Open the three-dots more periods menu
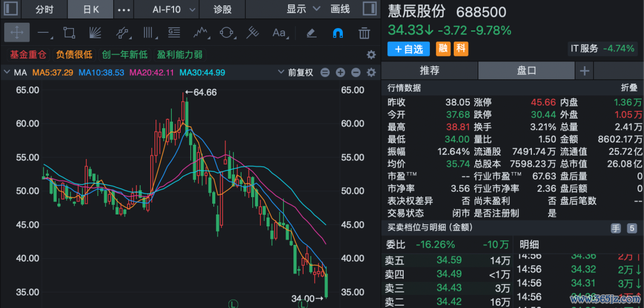The height and width of the screenshot is (308, 644). pos(124,9)
